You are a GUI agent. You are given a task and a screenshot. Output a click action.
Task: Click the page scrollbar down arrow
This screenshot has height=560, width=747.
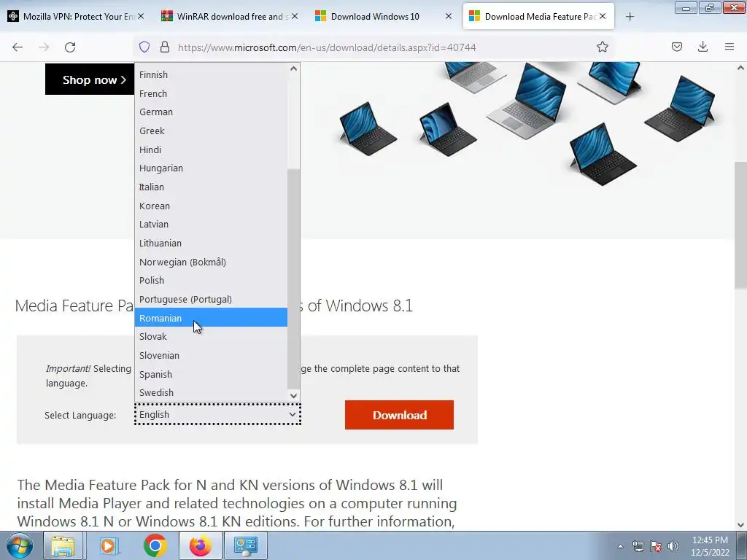[x=741, y=525]
